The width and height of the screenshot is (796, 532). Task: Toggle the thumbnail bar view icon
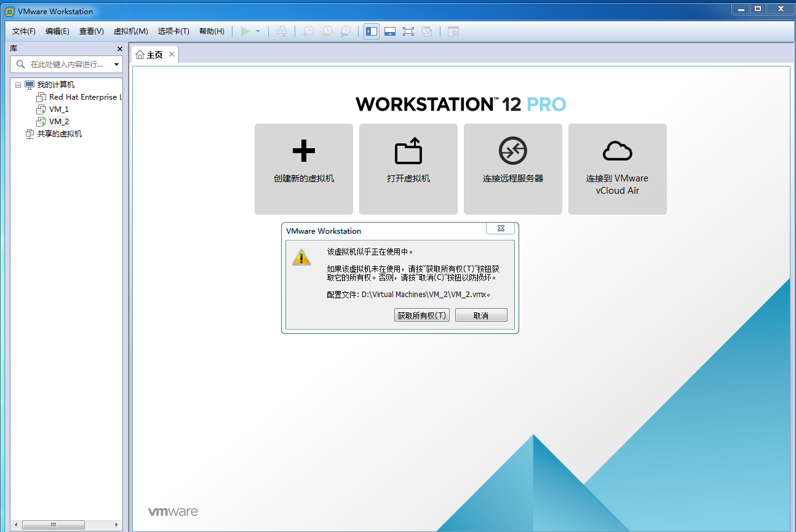coord(390,31)
